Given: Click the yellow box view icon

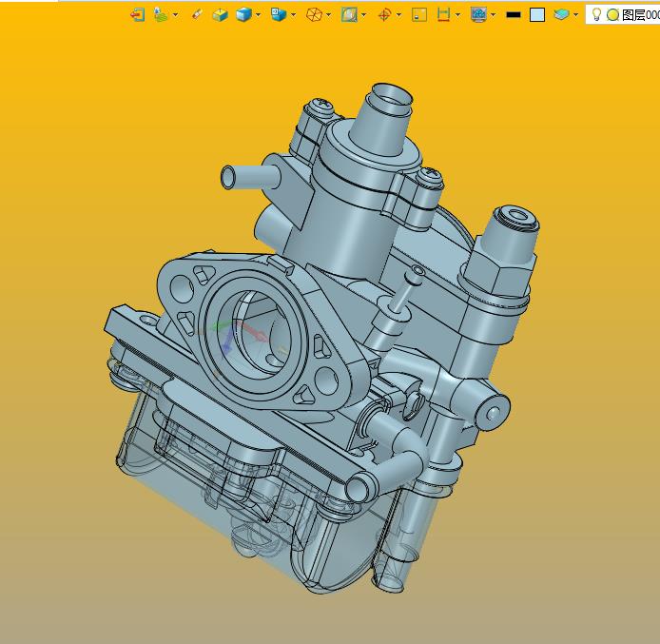Looking at the screenshot, I should tap(220, 15).
